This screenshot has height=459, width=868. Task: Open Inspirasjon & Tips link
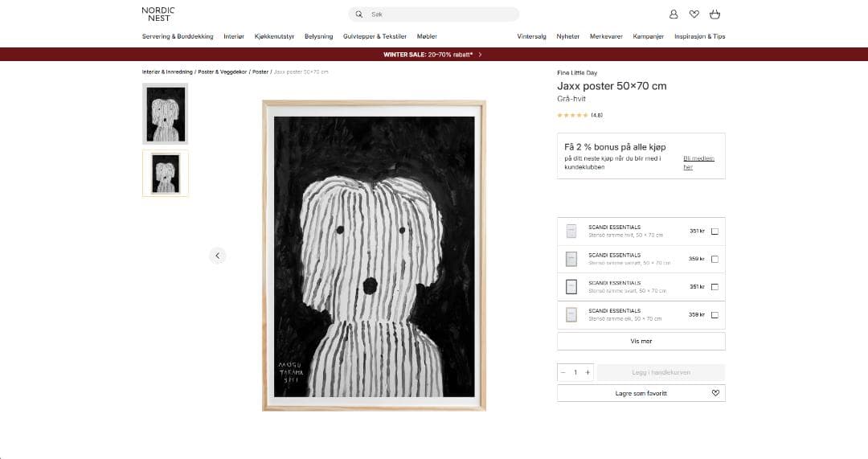point(700,36)
